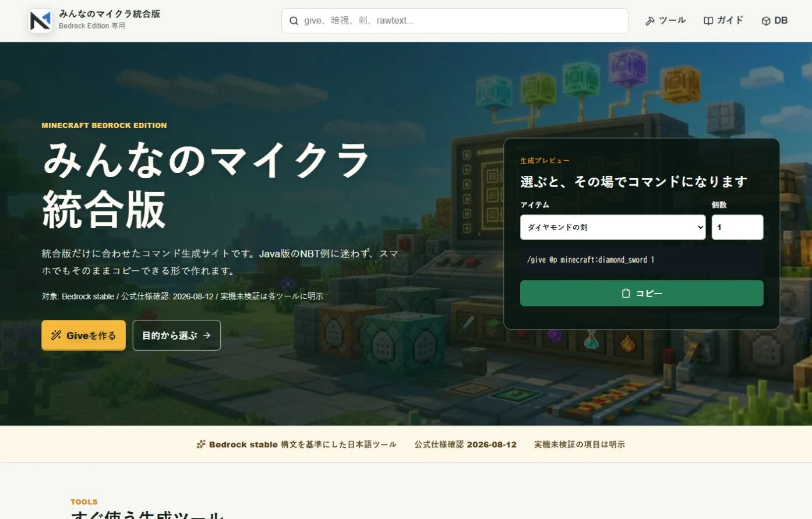Click the clipboard icon on コピー button
812x519 pixels.
[x=626, y=294]
